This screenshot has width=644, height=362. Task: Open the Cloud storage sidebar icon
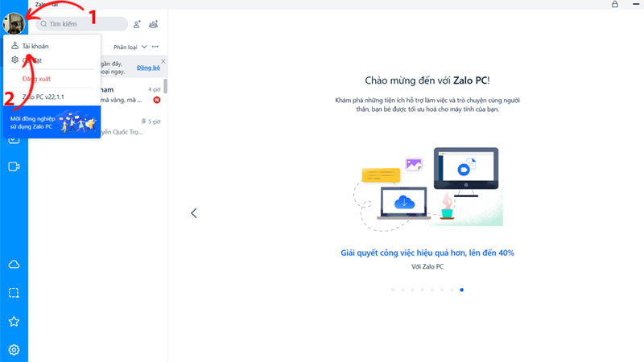(x=14, y=265)
